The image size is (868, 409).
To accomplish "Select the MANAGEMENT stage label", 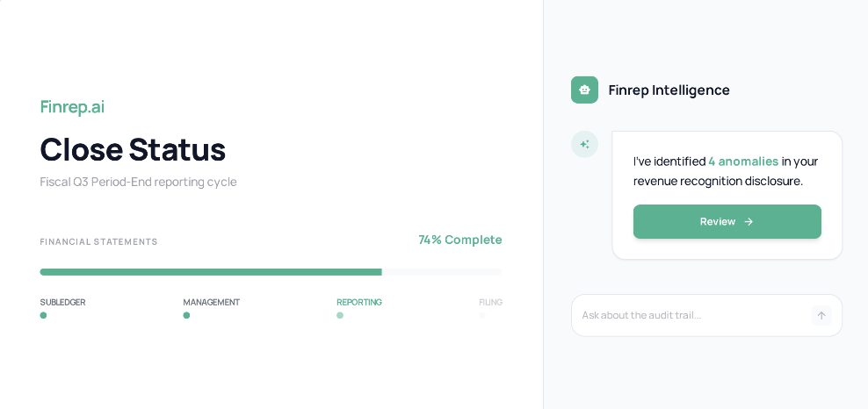I will [x=211, y=302].
